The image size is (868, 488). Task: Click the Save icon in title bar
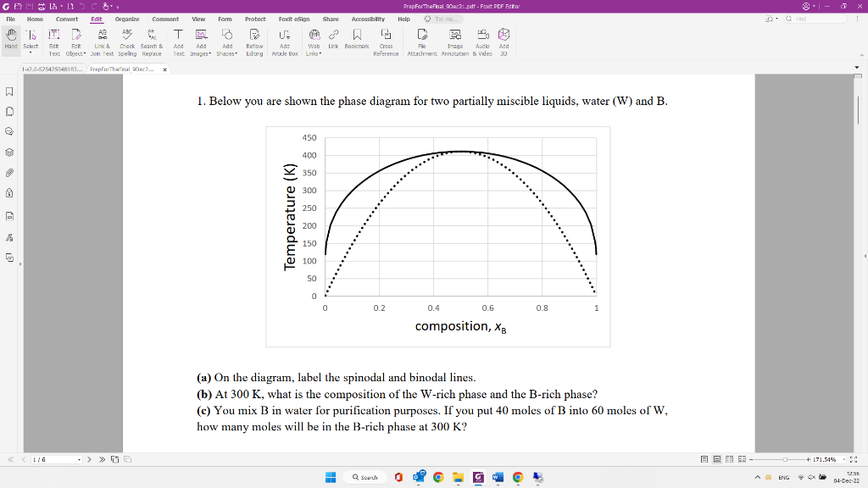(30, 6)
